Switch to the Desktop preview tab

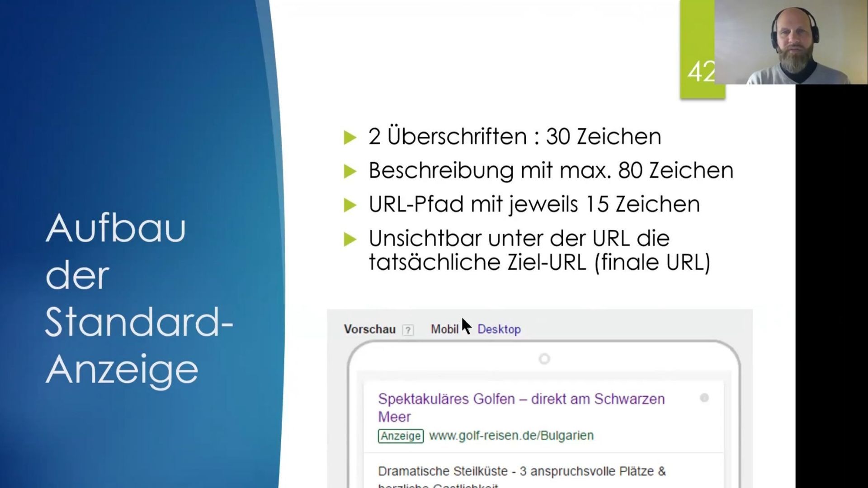click(x=499, y=329)
